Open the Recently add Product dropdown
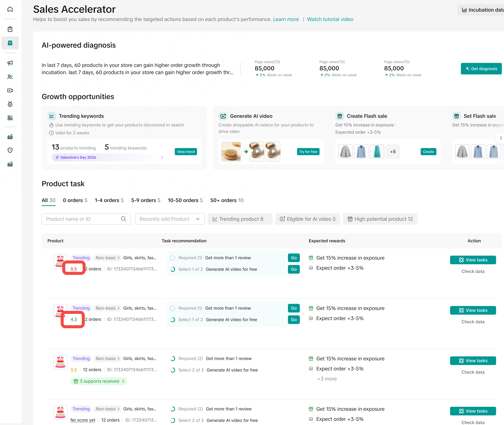 [x=170, y=219]
